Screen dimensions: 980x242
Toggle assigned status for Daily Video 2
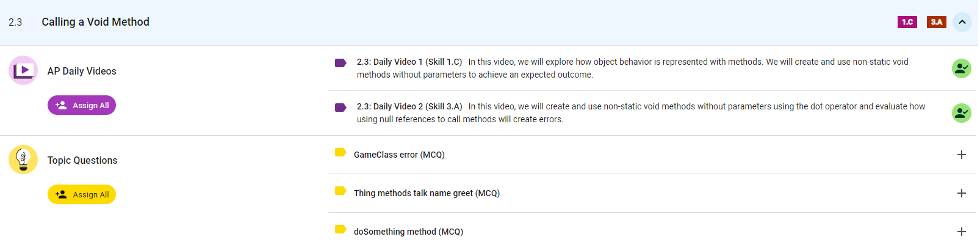click(x=962, y=113)
